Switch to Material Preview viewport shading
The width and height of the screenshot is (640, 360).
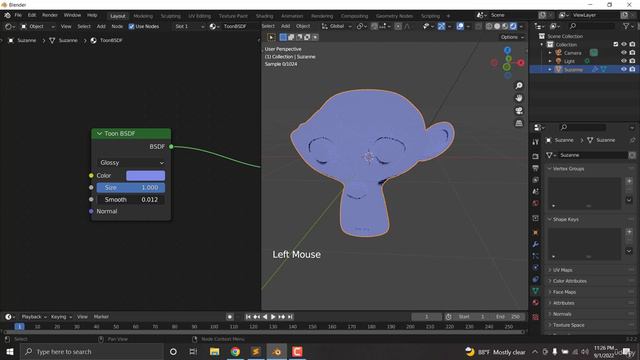point(505,26)
